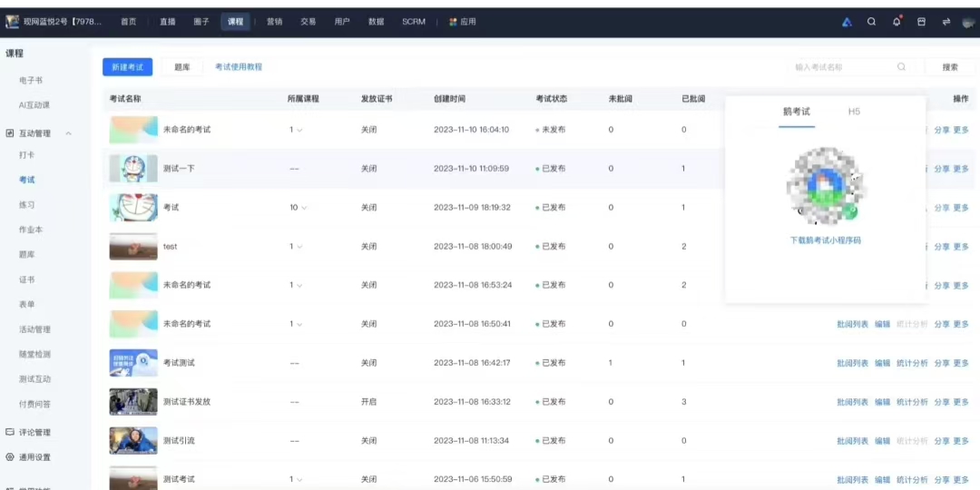
Task: Open 证书 in the sidebar
Action: pyautogui.click(x=27, y=279)
